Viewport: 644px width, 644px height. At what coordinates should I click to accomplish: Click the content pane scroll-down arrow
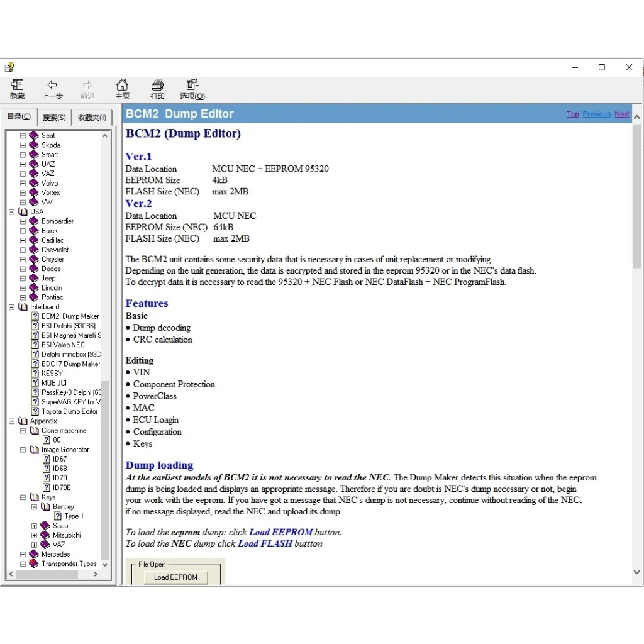tap(636, 572)
